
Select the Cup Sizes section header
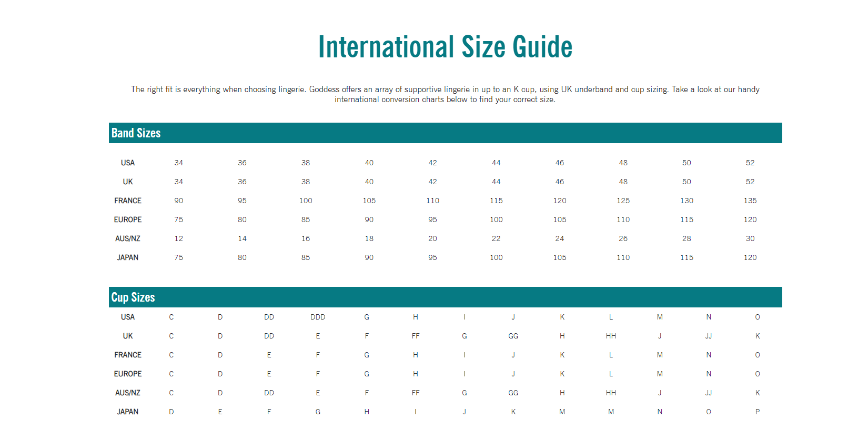point(445,297)
